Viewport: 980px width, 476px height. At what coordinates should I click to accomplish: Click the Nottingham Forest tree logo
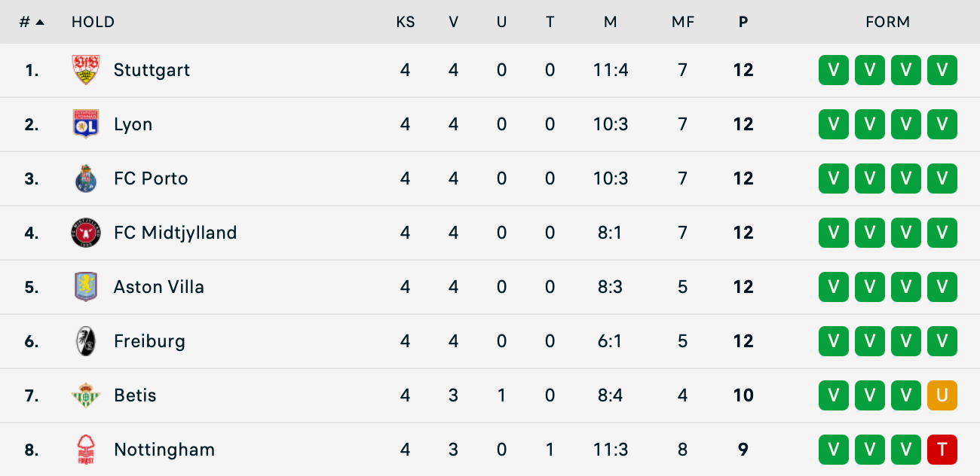pyautogui.click(x=85, y=450)
